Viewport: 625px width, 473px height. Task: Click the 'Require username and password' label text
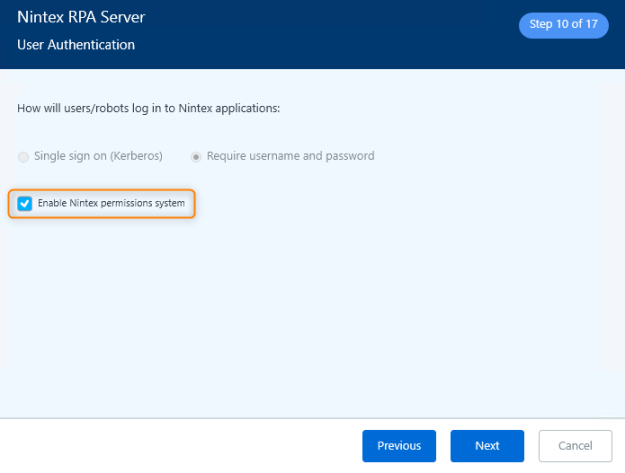point(290,157)
